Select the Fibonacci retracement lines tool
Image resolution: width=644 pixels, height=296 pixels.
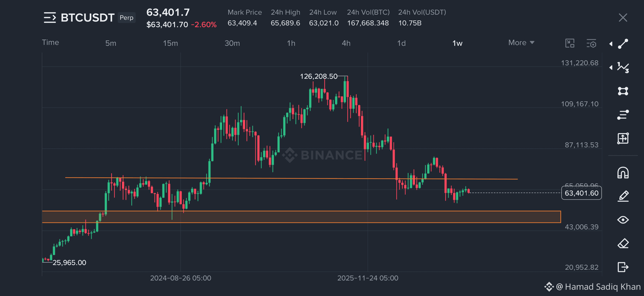[x=623, y=115]
